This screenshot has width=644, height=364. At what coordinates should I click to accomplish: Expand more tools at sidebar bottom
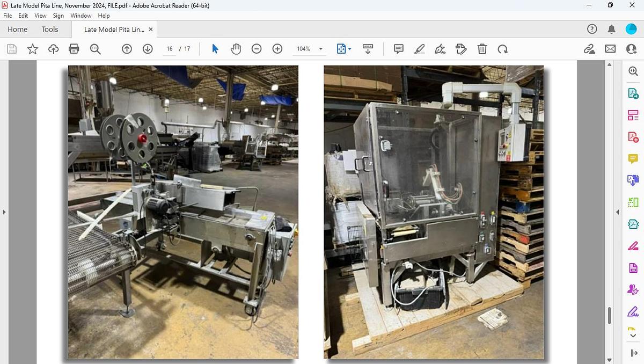632,334
